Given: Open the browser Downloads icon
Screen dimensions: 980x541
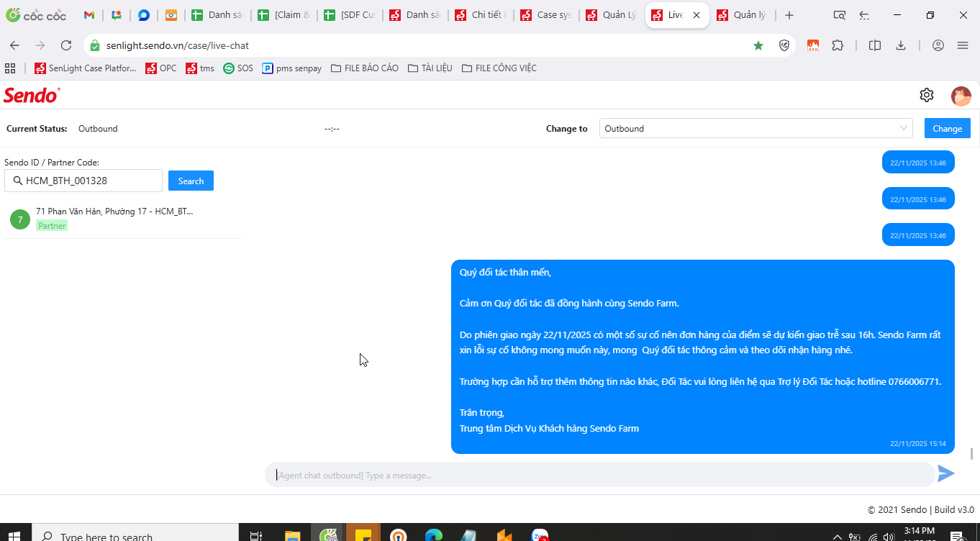Looking at the screenshot, I should 901,45.
